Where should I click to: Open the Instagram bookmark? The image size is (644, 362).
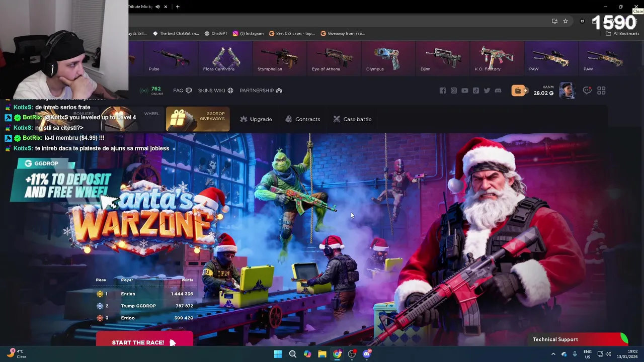248,34
